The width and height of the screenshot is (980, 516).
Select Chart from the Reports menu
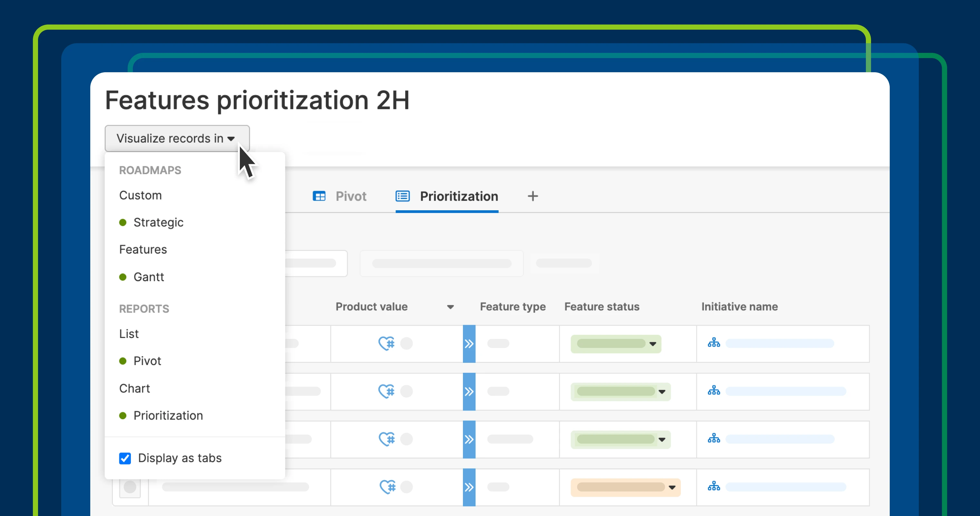pos(134,389)
